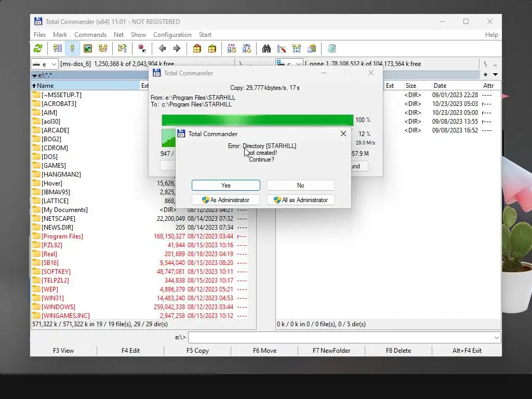The width and height of the screenshot is (532, 399).
Task: Select the [My Documents] folder row
Action: click(x=140, y=210)
